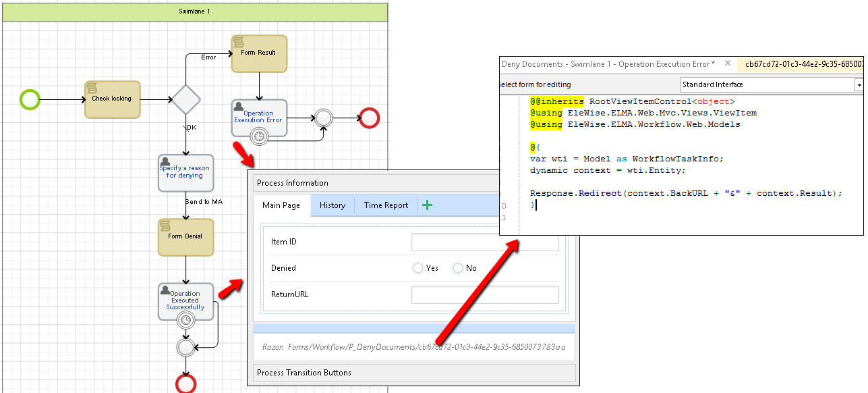
Task: Add a new tab with green plus
Action: [427, 205]
